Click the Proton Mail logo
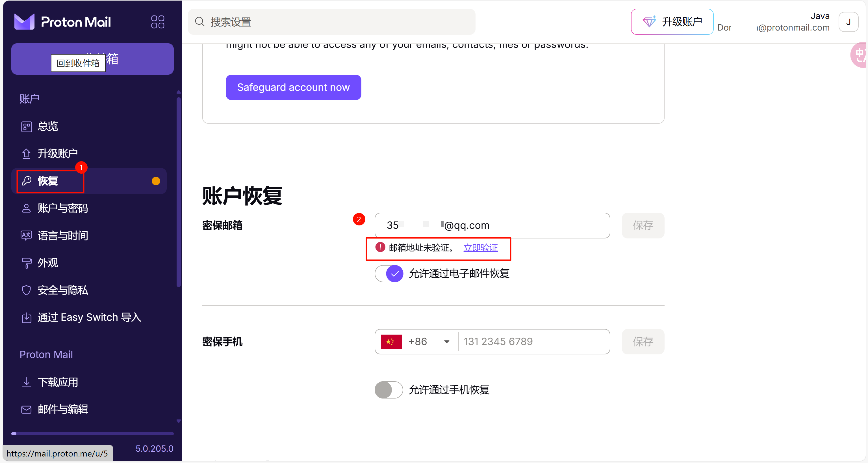This screenshot has height=463, width=868. pyautogui.click(x=62, y=22)
